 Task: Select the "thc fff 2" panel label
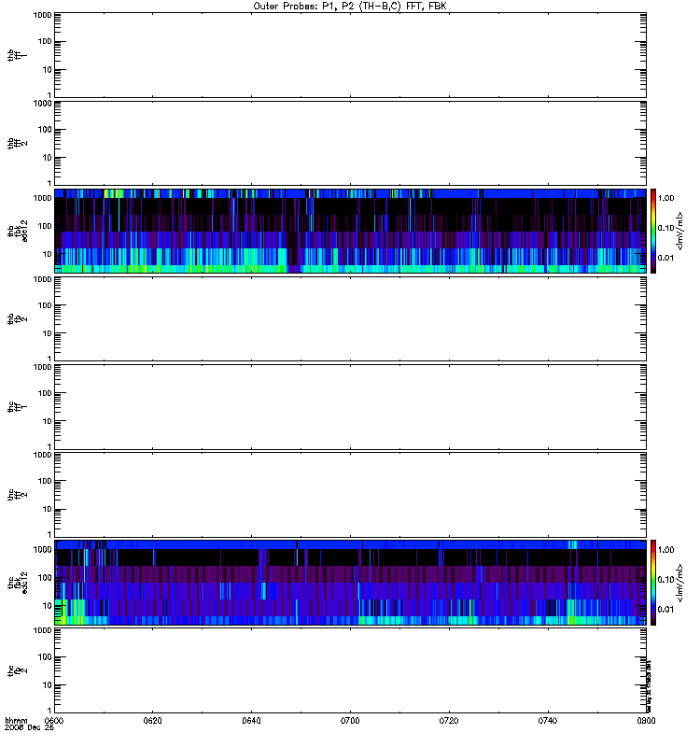17,495
